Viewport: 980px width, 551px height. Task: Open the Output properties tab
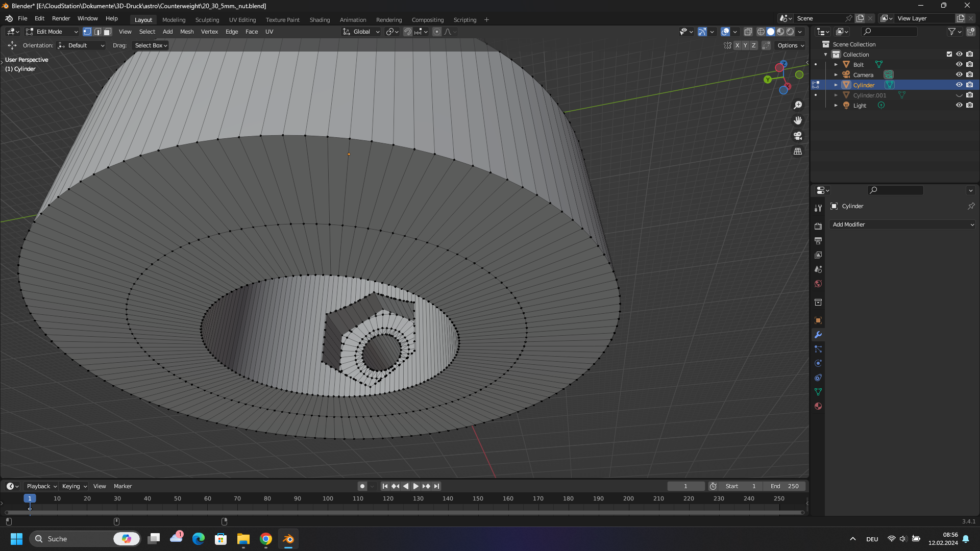(x=818, y=240)
